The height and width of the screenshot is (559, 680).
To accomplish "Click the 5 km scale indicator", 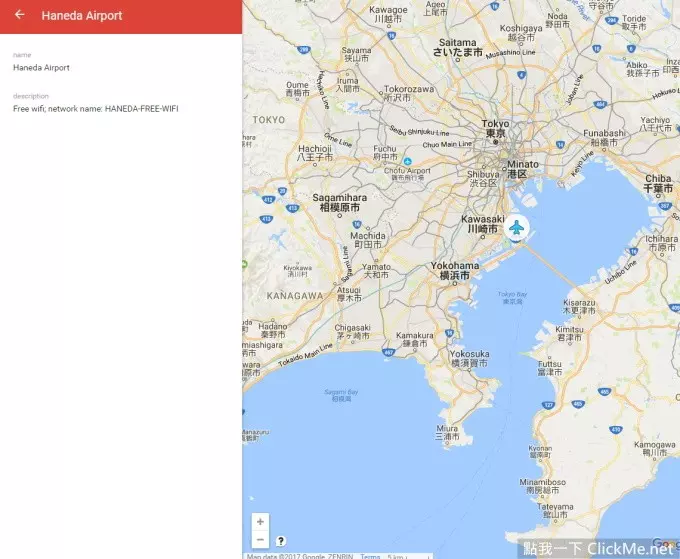I will coord(409,556).
